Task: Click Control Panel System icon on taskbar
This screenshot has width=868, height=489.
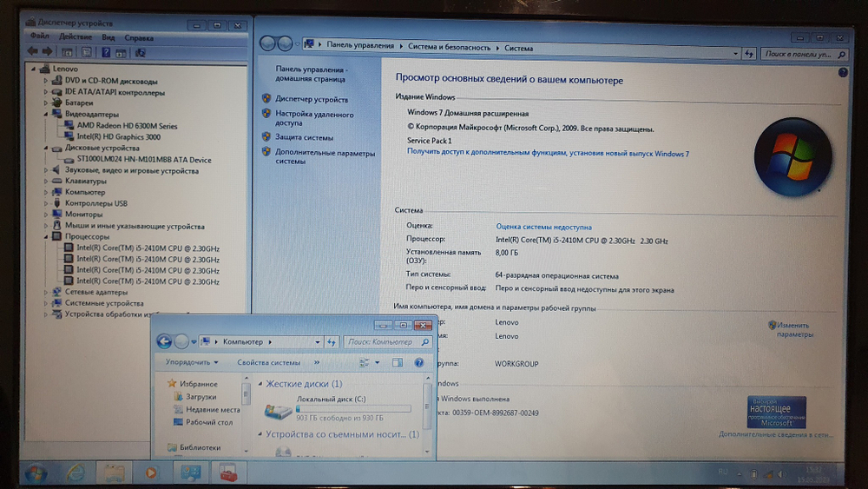Action: point(190,473)
